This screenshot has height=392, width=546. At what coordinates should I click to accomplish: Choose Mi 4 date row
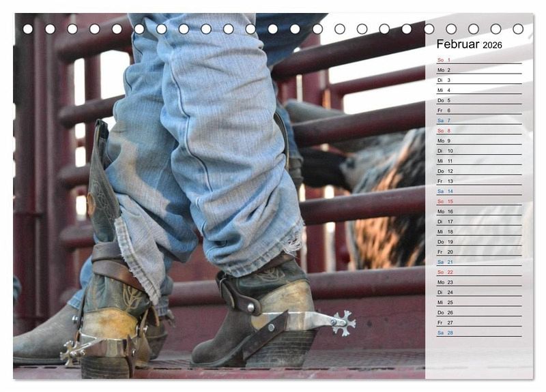click(x=478, y=90)
